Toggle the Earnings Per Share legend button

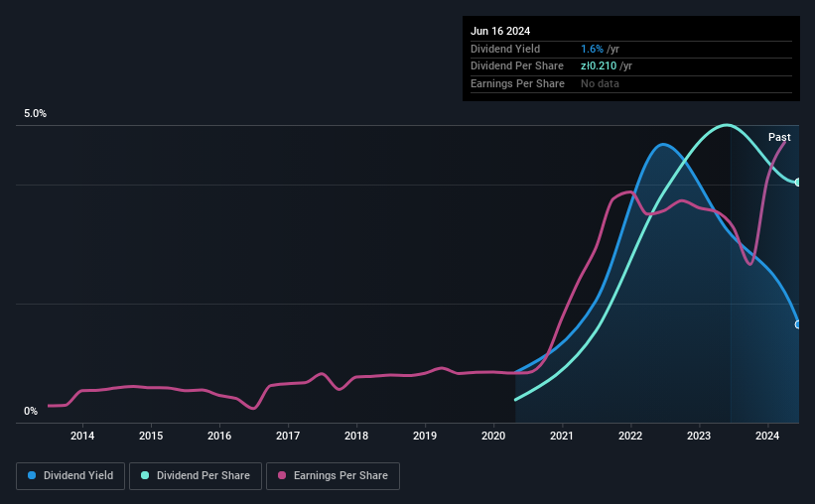334,476
